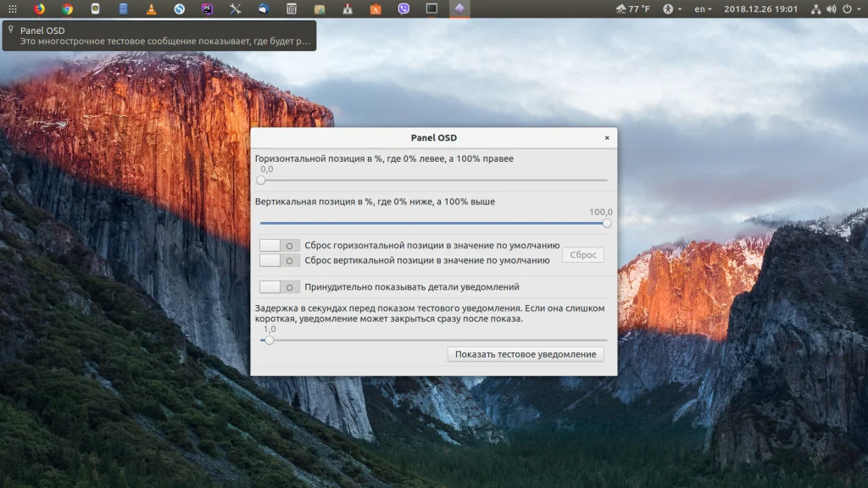The width and height of the screenshot is (868, 488).
Task: Click the Panel OSD test notification popup
Action: (159, 36)
